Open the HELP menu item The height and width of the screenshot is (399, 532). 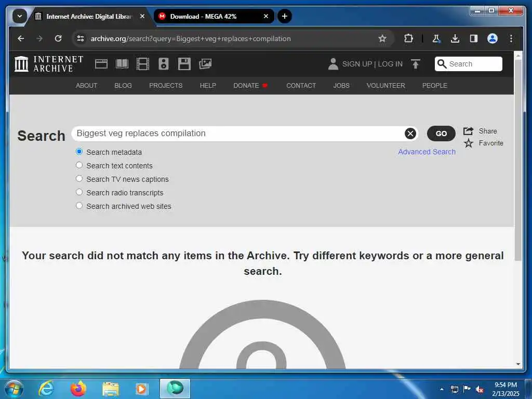point(208,86)
